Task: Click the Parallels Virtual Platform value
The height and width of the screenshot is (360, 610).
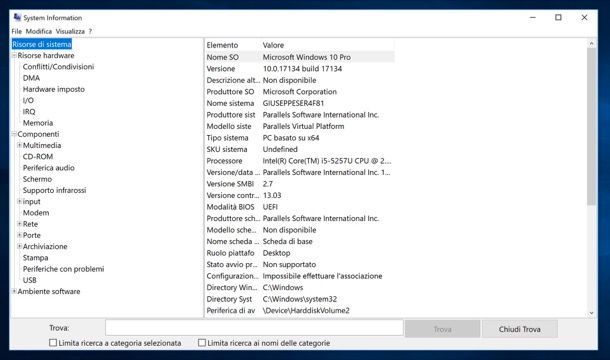Action: 303,126
